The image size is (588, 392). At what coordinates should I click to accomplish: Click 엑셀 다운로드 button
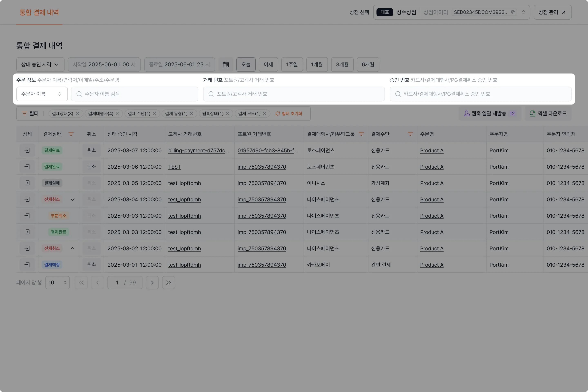(x=548, y=114)
